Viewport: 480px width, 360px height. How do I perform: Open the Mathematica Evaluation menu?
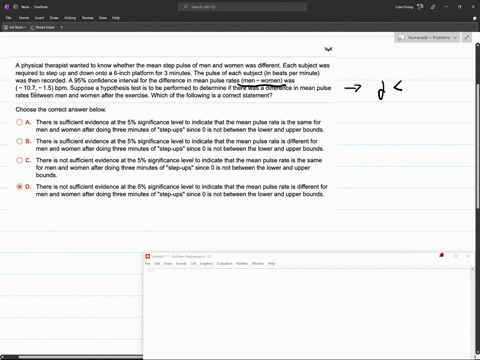[x=224, y=263]
